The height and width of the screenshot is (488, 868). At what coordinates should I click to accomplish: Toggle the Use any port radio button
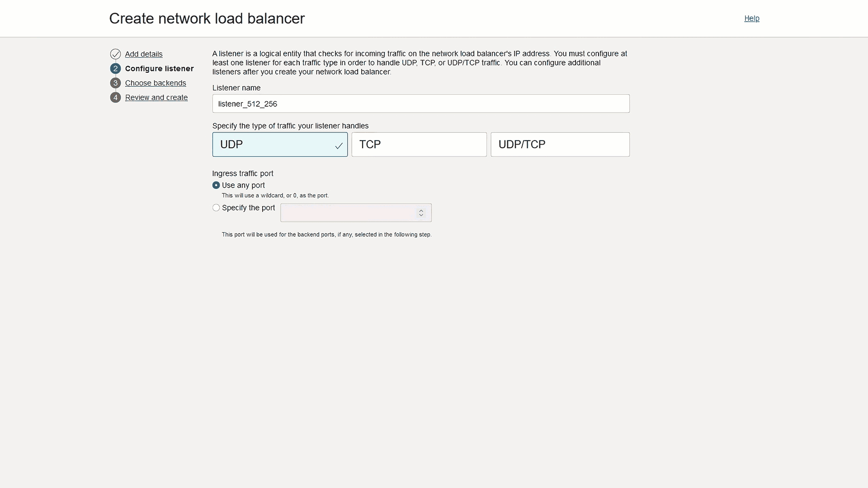[216, 185]
